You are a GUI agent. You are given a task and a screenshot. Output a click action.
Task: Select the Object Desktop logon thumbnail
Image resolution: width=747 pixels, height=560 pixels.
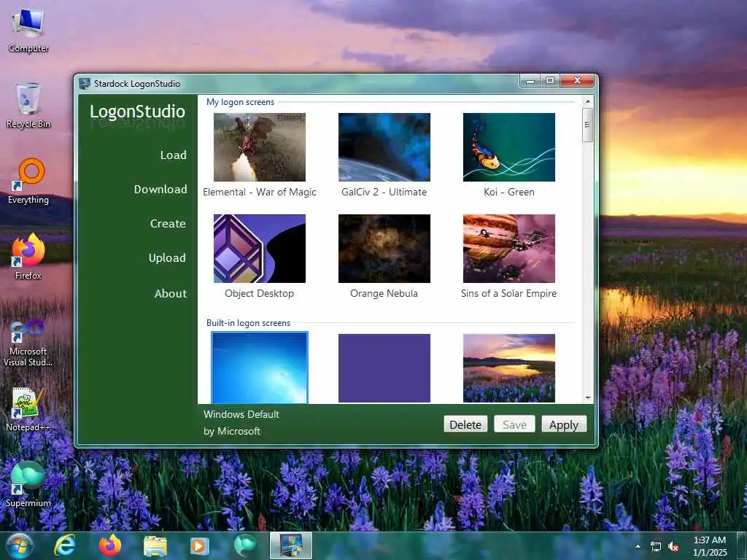pyautogui.click(x=260, y=249)
